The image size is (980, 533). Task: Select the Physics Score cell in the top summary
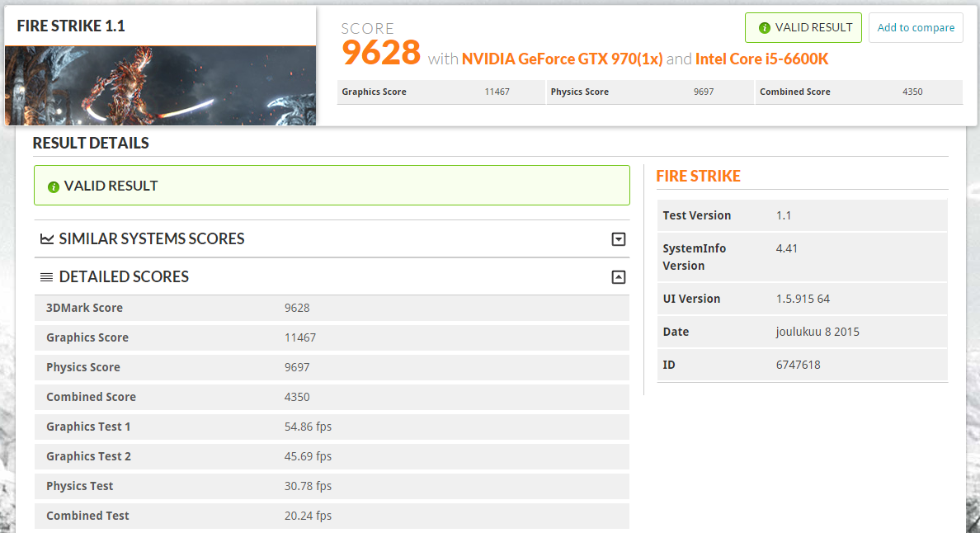click(650, 92)
